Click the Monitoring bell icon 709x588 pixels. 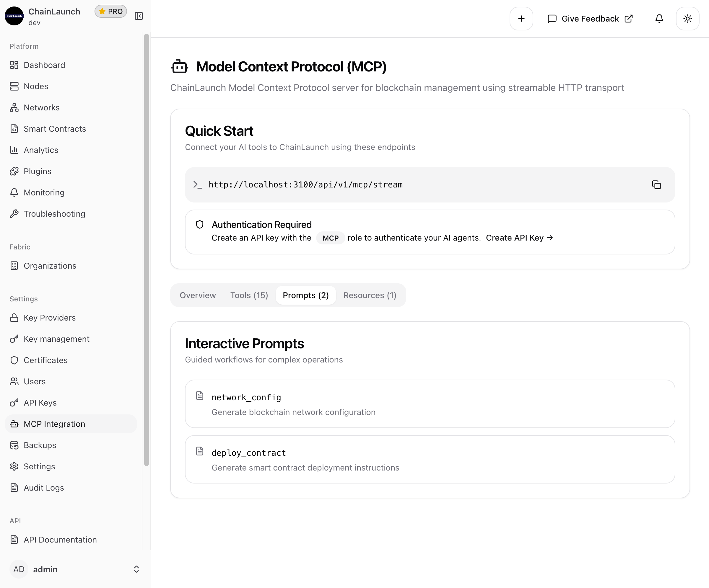pos(14,193)
